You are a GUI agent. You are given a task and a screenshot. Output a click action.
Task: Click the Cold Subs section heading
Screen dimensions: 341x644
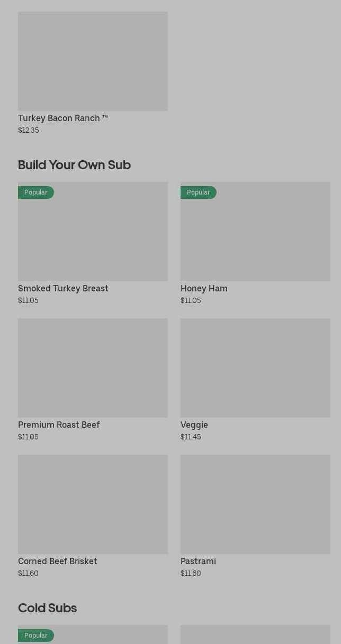(48, 608)
